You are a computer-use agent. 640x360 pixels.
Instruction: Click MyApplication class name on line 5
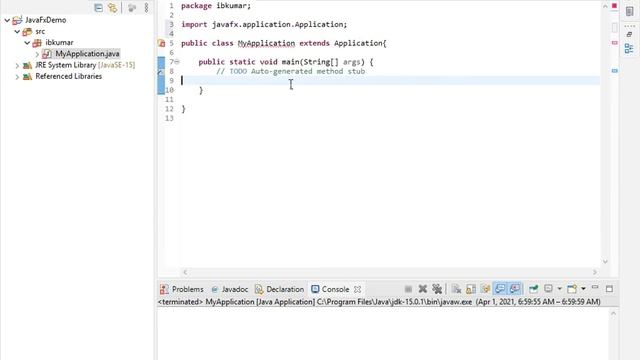[x=266, y=43]
